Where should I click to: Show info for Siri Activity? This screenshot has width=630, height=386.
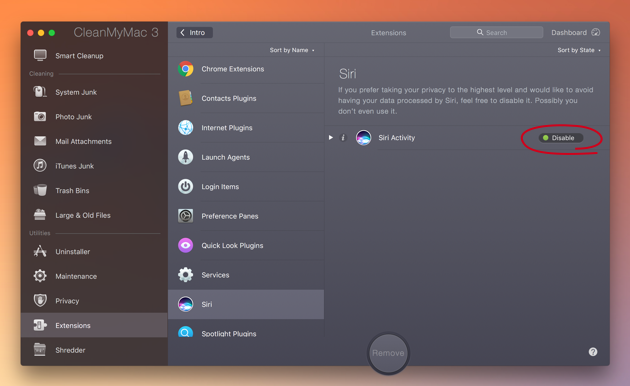click(343, 138)
